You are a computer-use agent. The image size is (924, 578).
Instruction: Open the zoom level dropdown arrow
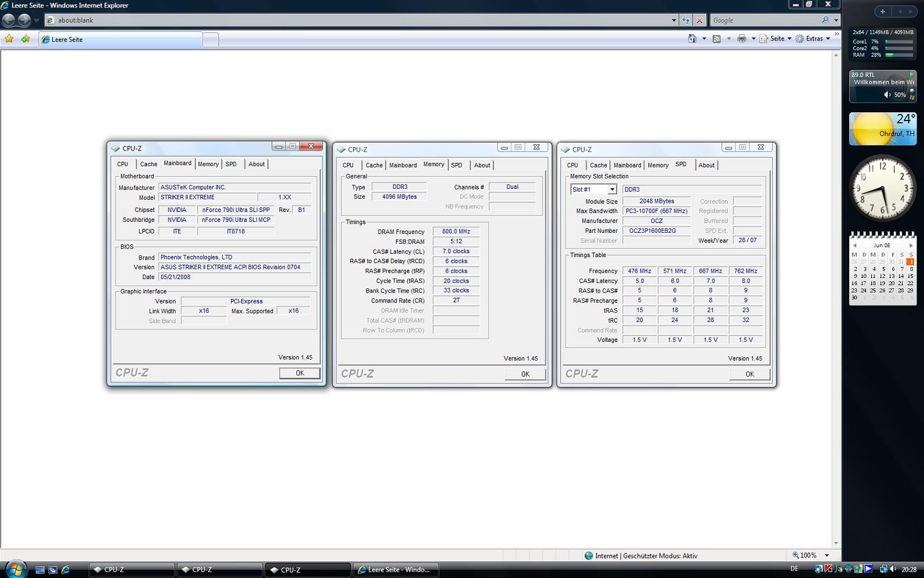tap(827, 555)
